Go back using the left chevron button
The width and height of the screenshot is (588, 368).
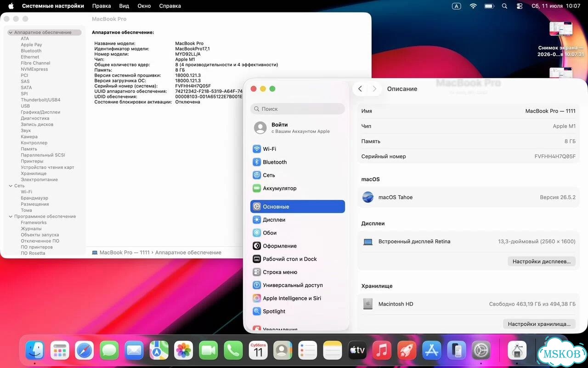pos(360,89)
